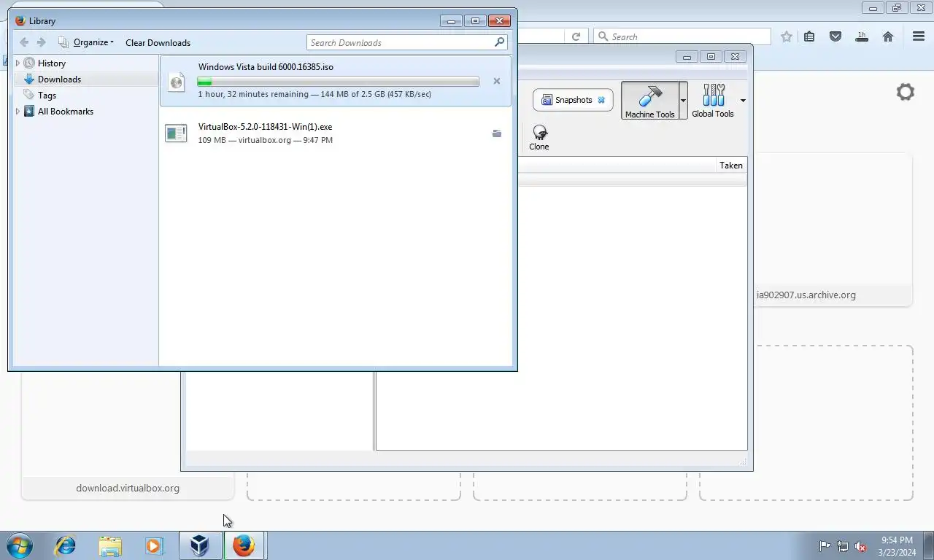Select VirtualBox-5.2.0-118431-Win(1).exe filename
934x560 pixels.
[265, 127]
